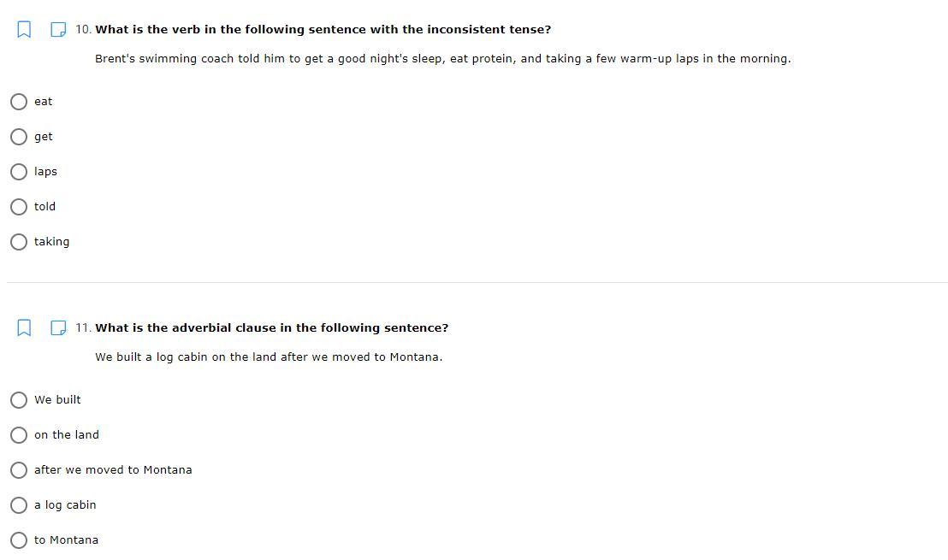Viewport: 948px width, 560px height.
Task: Mark "taking" as the answer
Action: click(19, 242)
